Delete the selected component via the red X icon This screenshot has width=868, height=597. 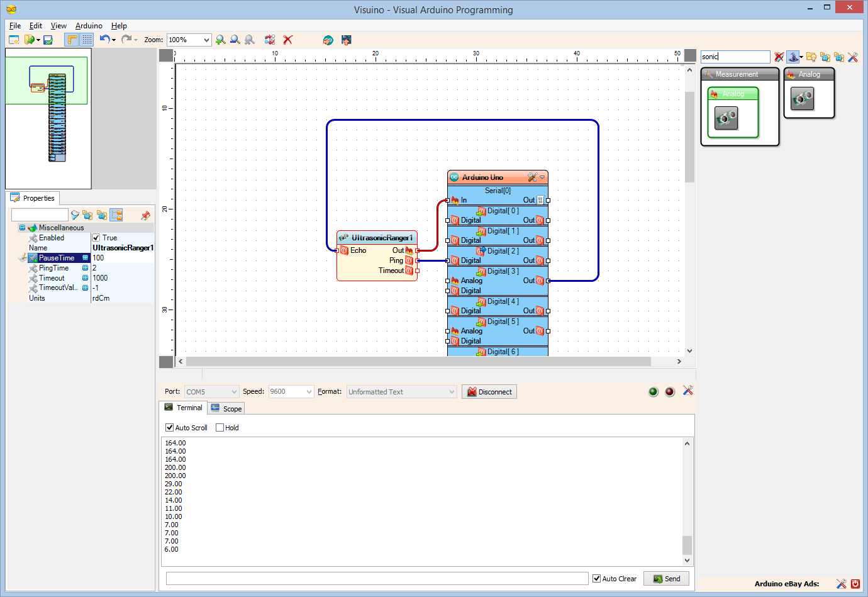click(x=288, y=40)
